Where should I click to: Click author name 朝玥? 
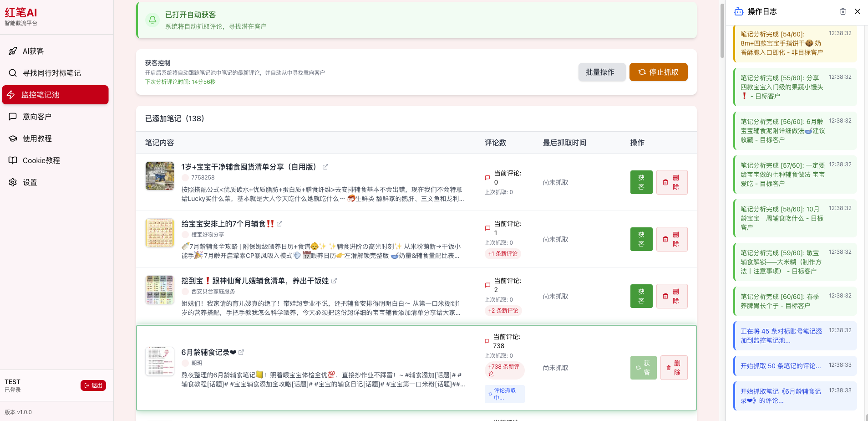197,363
